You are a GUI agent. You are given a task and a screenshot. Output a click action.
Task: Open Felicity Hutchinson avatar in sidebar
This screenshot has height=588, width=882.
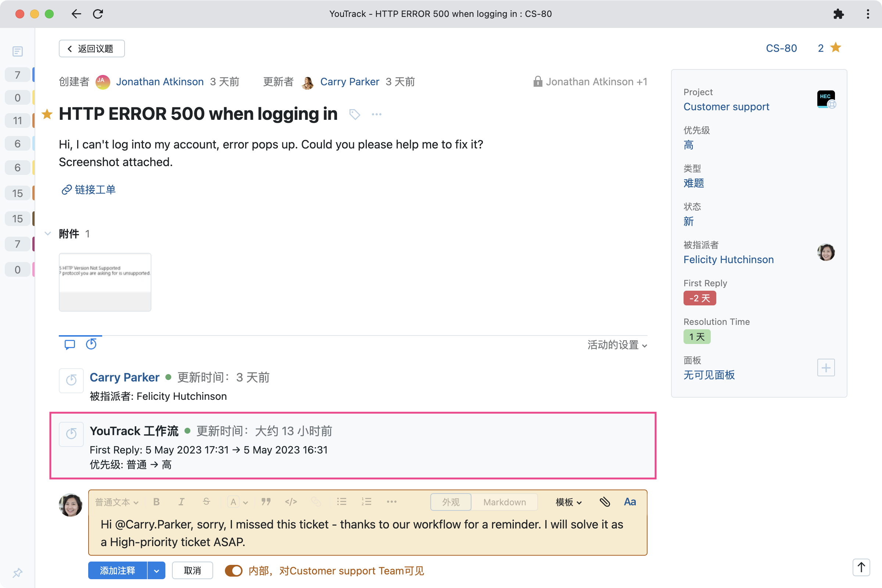click(826, 252)
